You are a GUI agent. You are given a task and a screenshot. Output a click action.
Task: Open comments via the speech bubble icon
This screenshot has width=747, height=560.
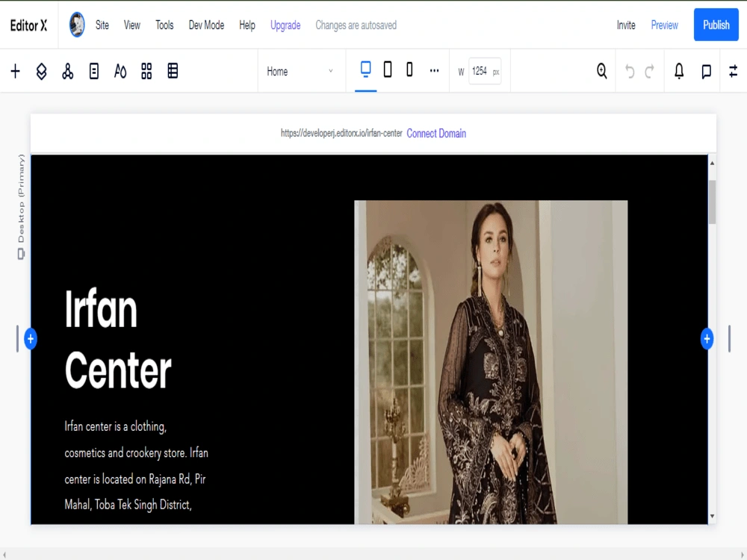(704, 71)
